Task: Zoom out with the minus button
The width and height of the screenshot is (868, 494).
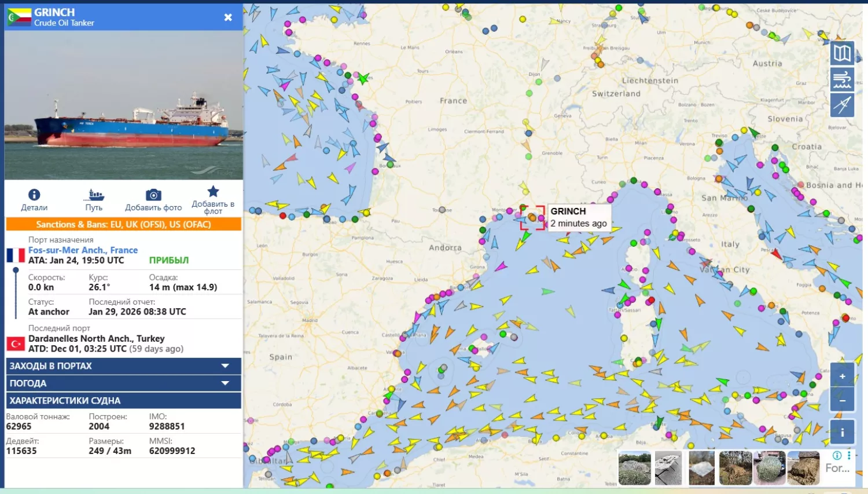Action: pyautogui.click(x=842, y=400)
